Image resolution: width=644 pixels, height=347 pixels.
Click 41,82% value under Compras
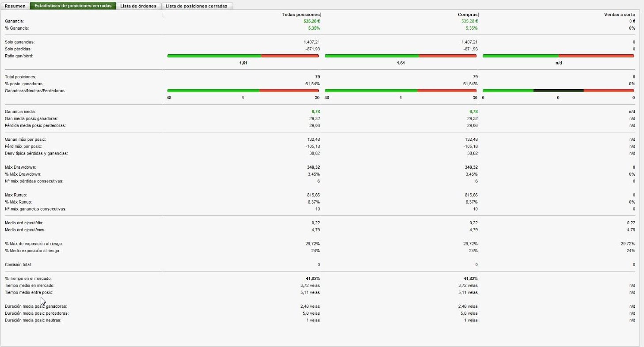pos(471,279)
